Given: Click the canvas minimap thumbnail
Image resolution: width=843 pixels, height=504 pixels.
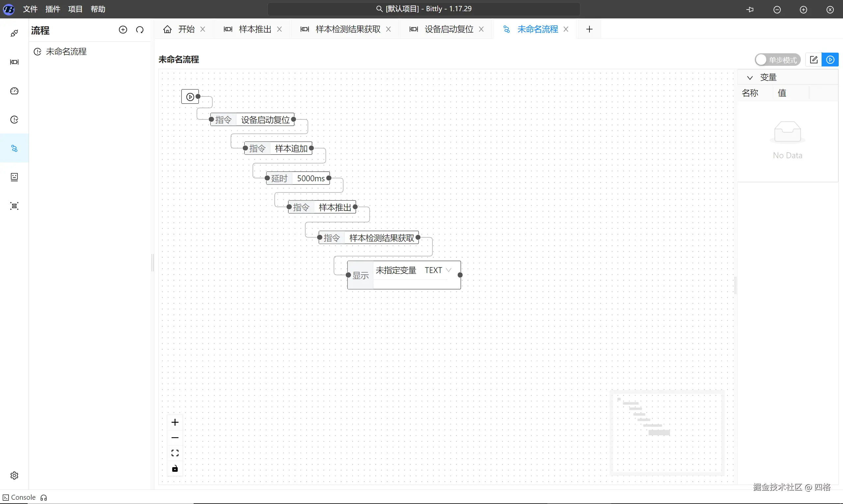Looking at the screenshot, I should coord(667,433).
